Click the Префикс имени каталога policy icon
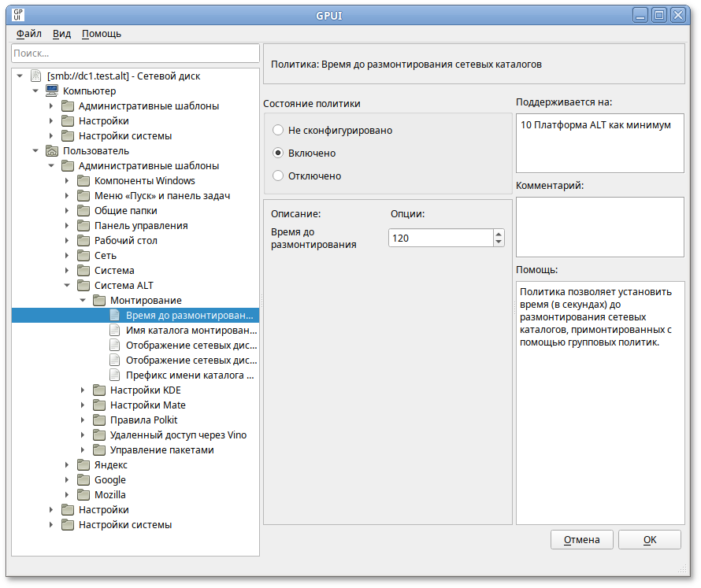 click(114, 375)
